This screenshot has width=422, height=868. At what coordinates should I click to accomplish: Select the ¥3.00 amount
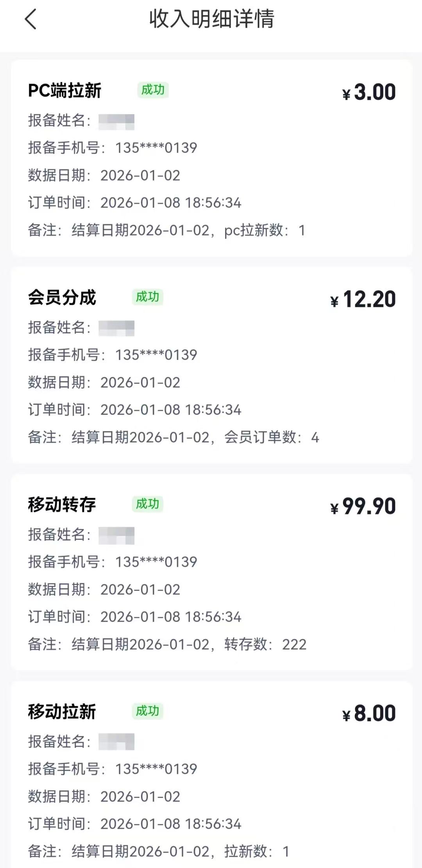pyautogui.click(x=369, y=92)
